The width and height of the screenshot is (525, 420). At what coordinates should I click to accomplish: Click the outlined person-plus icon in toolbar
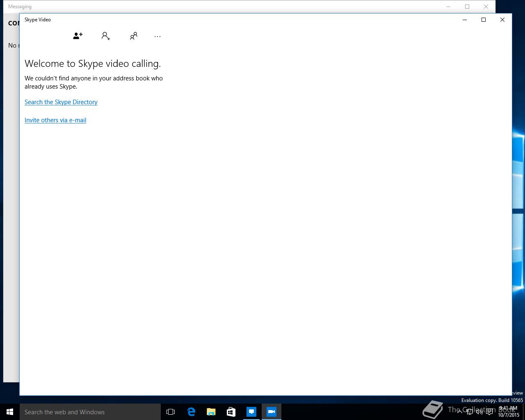coord(106,36)
